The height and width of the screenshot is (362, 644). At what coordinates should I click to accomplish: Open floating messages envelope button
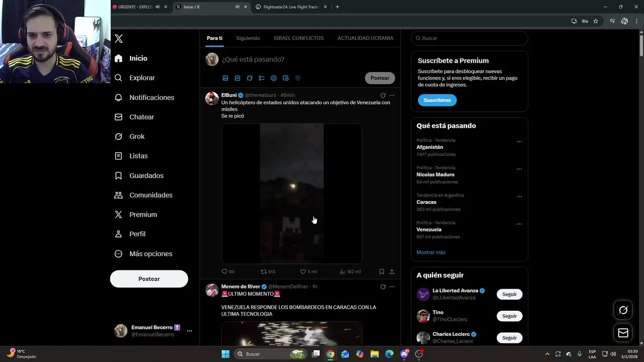623,333
